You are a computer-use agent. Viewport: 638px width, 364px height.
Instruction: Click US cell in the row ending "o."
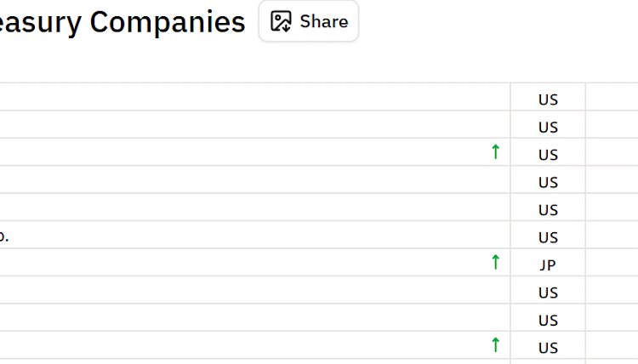[548, 237]
